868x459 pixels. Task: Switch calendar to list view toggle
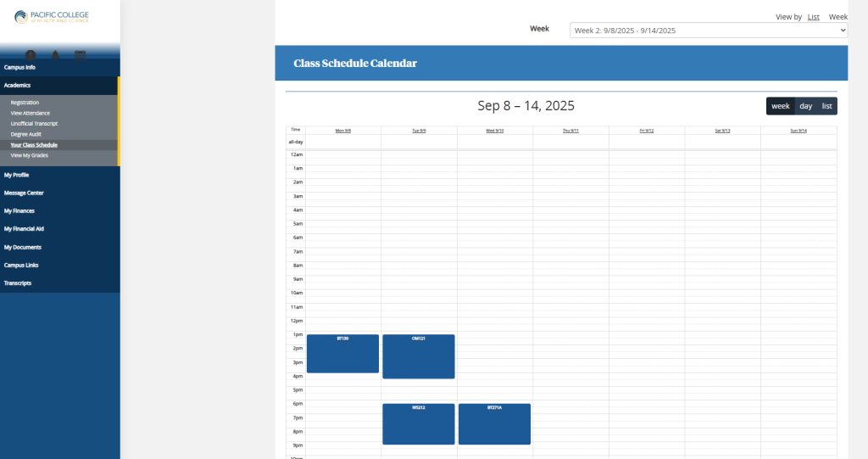pyautogui.click(x=826, y=106)
